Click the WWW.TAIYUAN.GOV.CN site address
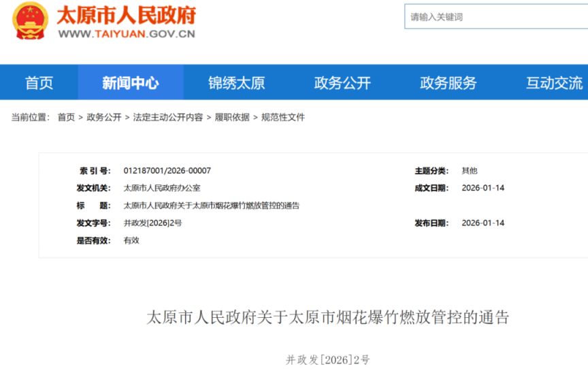 [127, 34]
